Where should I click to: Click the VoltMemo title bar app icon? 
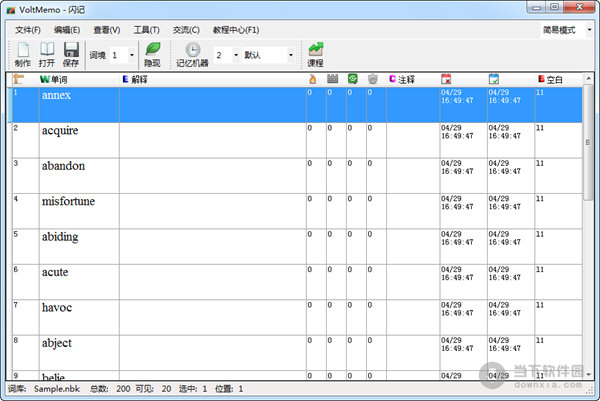pyautogui.click(x=11, y=10)
